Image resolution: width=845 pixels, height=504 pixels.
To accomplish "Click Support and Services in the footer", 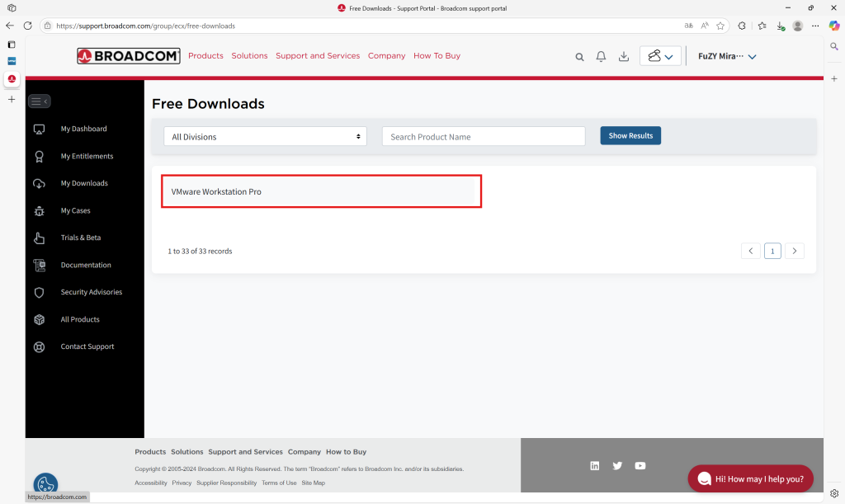I will (245, 452).
